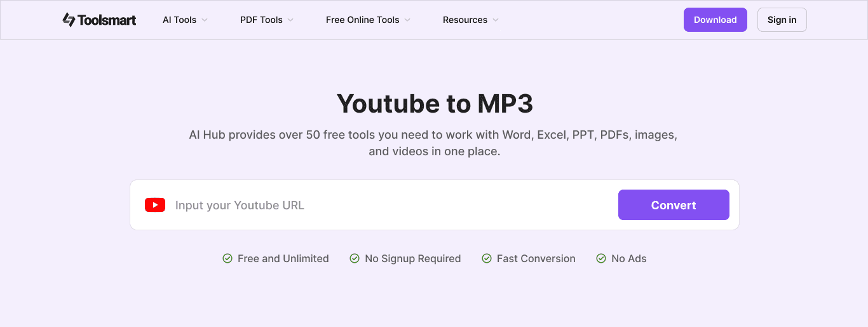Screen dimensions: 868x327
Task: Click the Toolsmart logo icon
Action: (69, 20)
